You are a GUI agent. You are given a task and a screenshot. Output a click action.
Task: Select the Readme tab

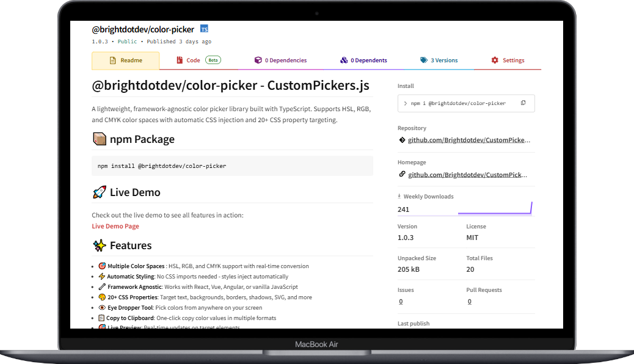tap(126, 60)
